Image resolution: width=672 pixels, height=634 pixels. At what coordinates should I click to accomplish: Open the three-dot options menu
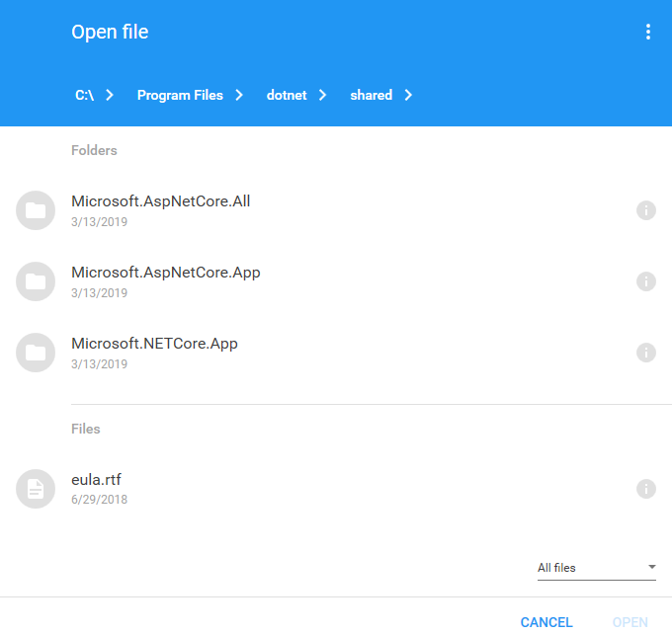pyautogui.click(x=648, y=33)
